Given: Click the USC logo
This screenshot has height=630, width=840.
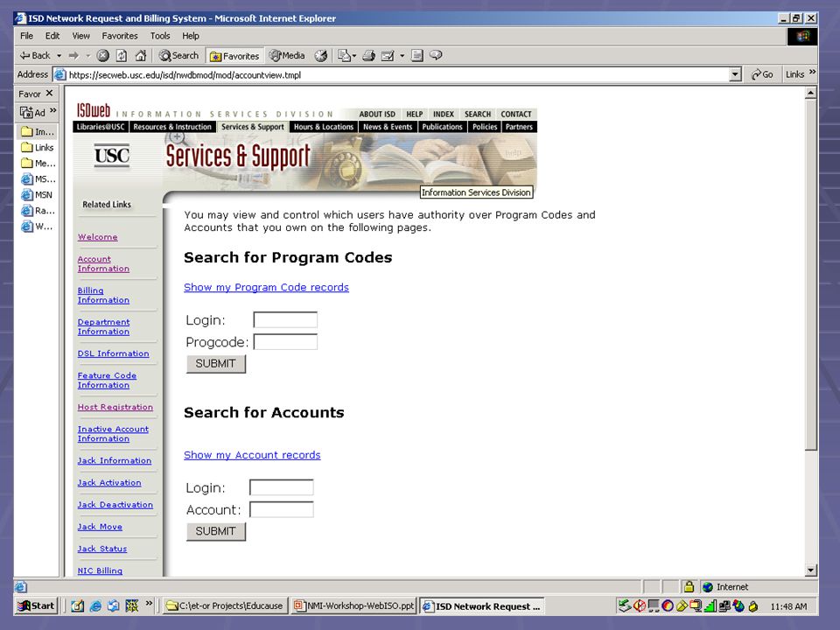Looking at the screenshot, I should click(x=112, y=156).
